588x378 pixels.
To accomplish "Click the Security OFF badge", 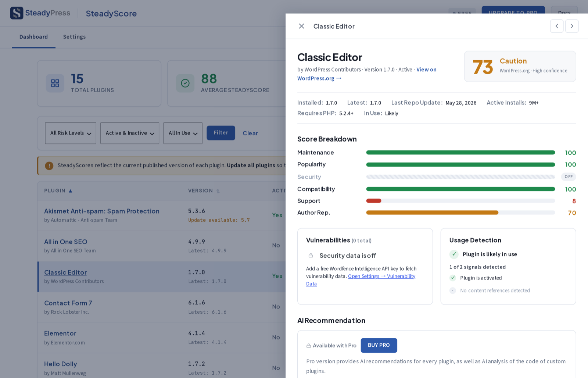I will coord(569,177).
